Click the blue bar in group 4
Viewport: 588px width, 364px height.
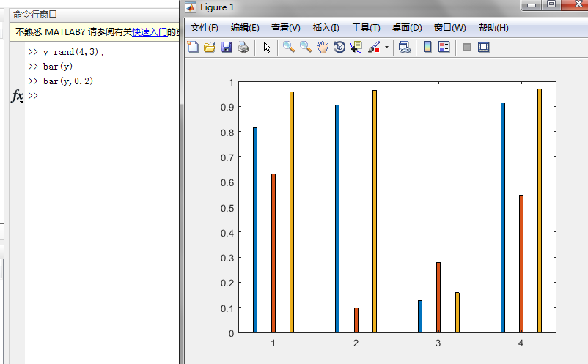pyautogui.click(x=503, y=218)
